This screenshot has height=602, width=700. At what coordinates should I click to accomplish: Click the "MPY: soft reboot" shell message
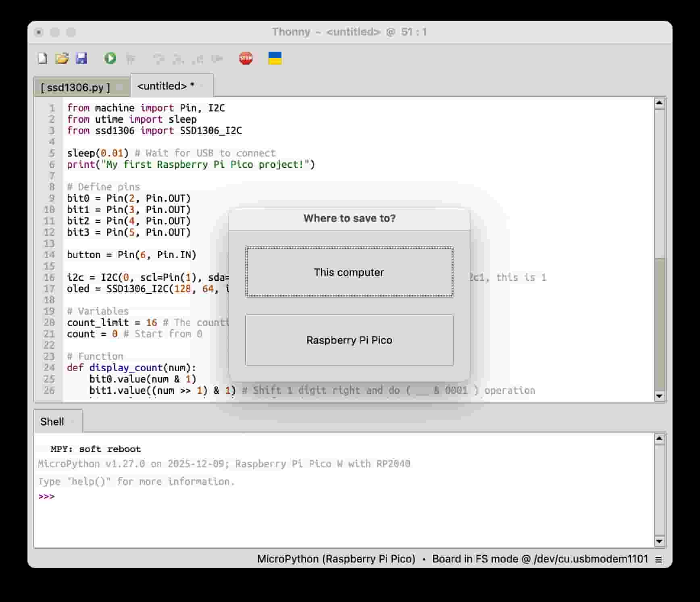[x=96, y=449]
